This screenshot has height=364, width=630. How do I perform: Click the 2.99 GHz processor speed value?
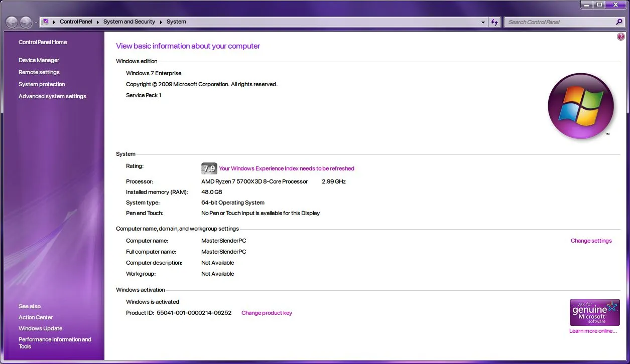coord(334,181)
